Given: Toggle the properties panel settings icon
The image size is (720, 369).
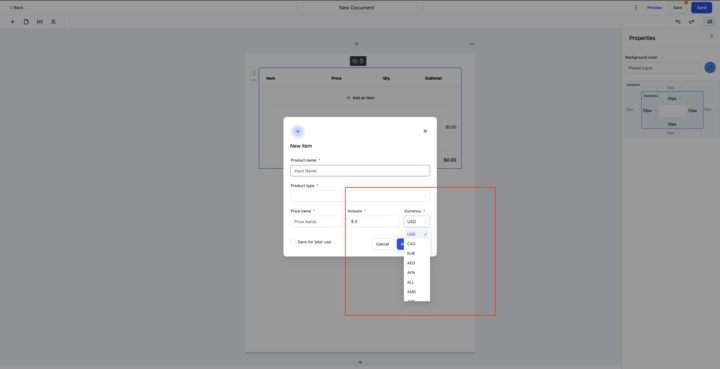Looking at the screenshot, I should coord(709,22).
